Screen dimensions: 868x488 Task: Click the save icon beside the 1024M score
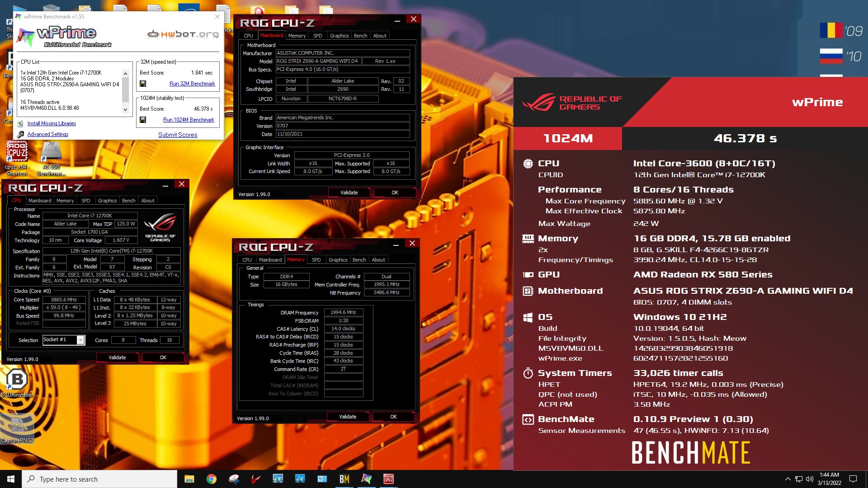coord(143,120)
